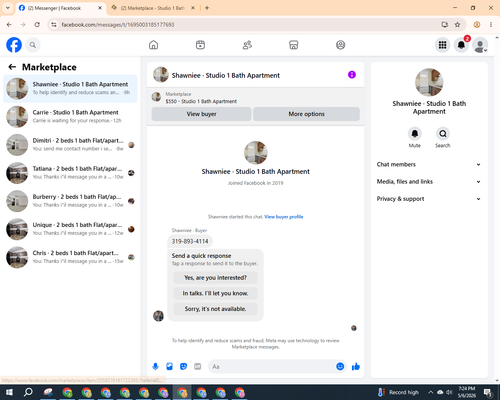View site information icon in address bar
This screenshot has height=400, width=500.
click(54, 25)
